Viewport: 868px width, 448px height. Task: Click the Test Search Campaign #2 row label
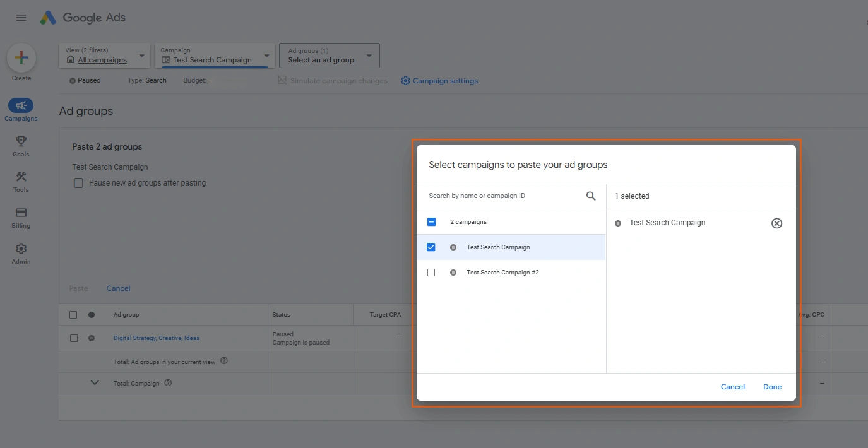tap(502, 273)
